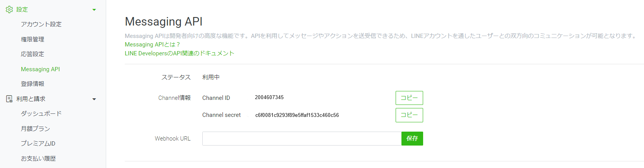Viewport: 644px width, 168px height.
Task: Open the Messaging APIとは？ link
Action: point(152,45)
